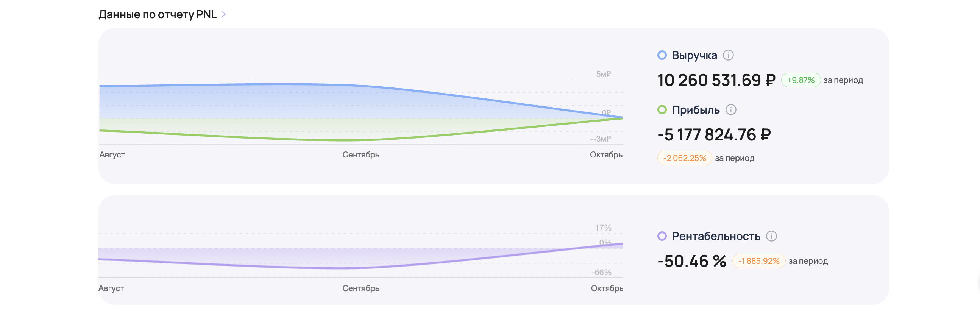Click the info icon beside Прибыль
Image resolution: width=980 pixels, height=318 pixels.
(x=730, y=110)
